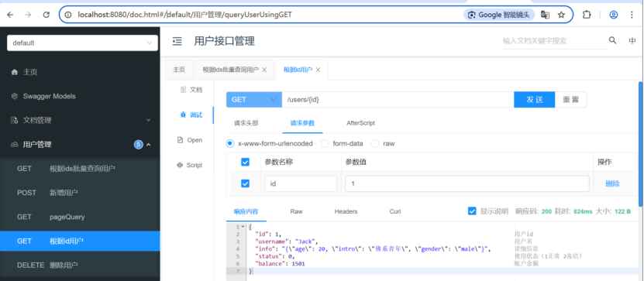Click the id parameter name field
The width and height of the screenshot is (644, 281).
click(301, 183)
